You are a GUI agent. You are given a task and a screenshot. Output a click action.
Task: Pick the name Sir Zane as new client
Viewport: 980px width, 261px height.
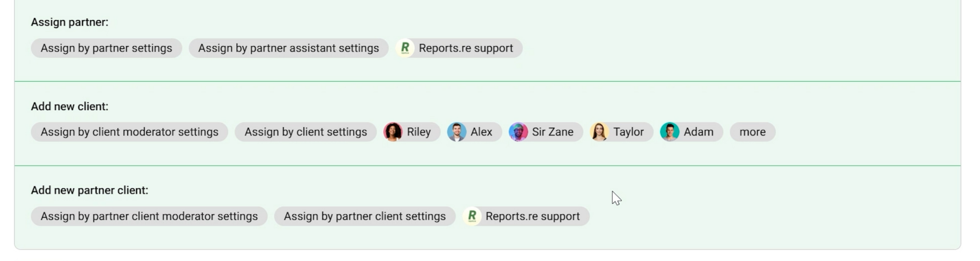coord(553,132)
